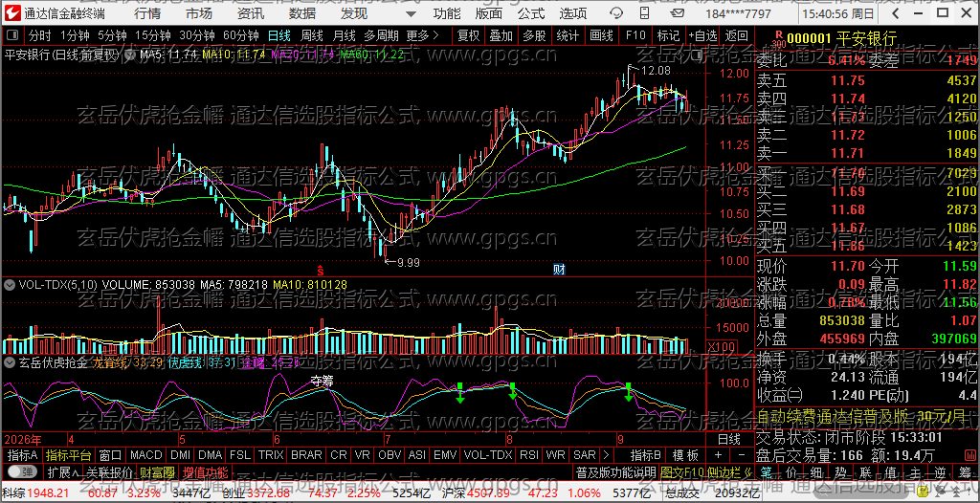Expand the 扩展 panel
Image resolution: width=980 pixels, height=503 pixels.
[63, 471]
